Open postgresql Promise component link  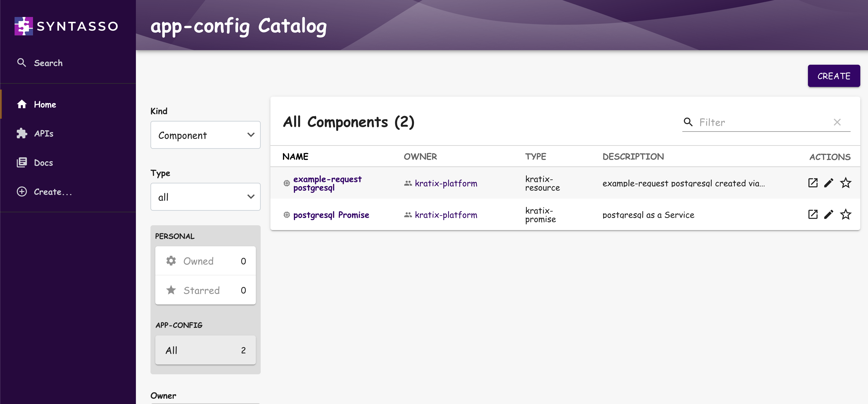coord(331,215)
